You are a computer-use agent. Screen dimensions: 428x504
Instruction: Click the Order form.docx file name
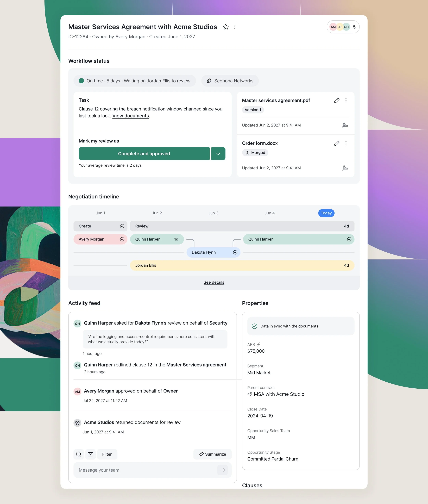click(260, 143)
